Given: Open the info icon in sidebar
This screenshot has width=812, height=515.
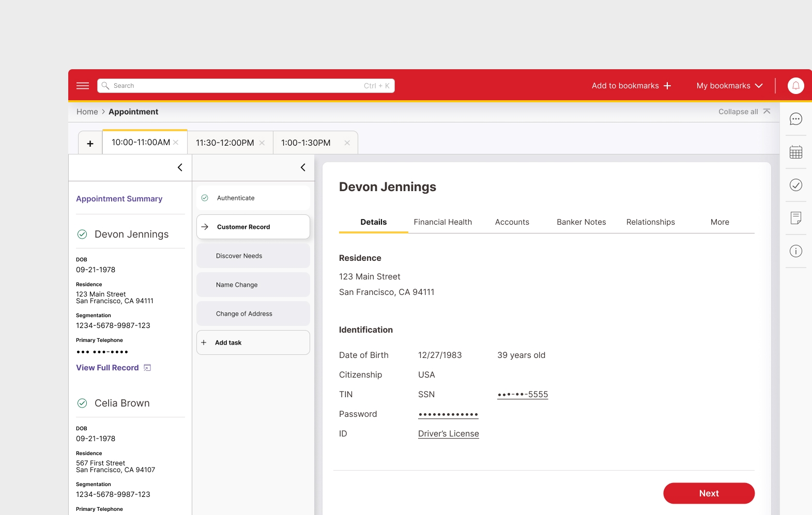Looking at the screenshot, I should coord(795,251).
